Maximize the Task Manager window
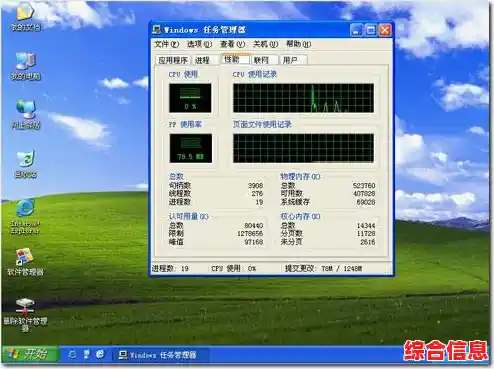494x369 pixels. (371, 30)
